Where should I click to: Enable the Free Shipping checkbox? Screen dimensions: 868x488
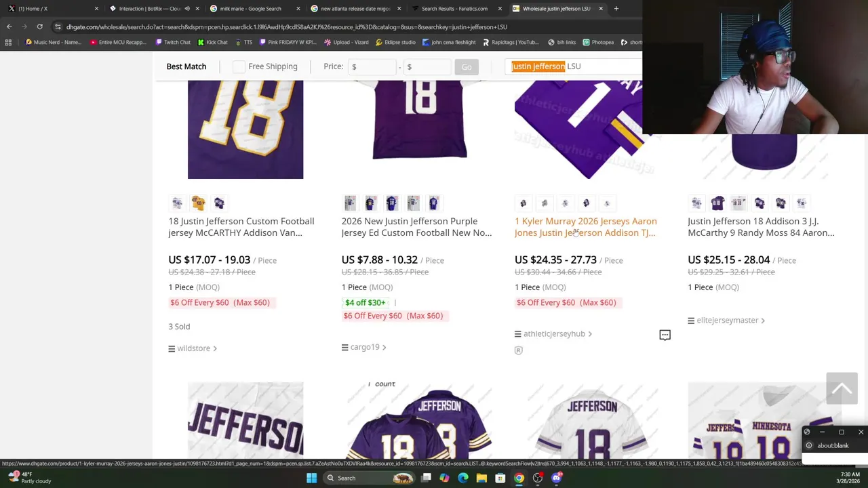click(x=239, y=66)
